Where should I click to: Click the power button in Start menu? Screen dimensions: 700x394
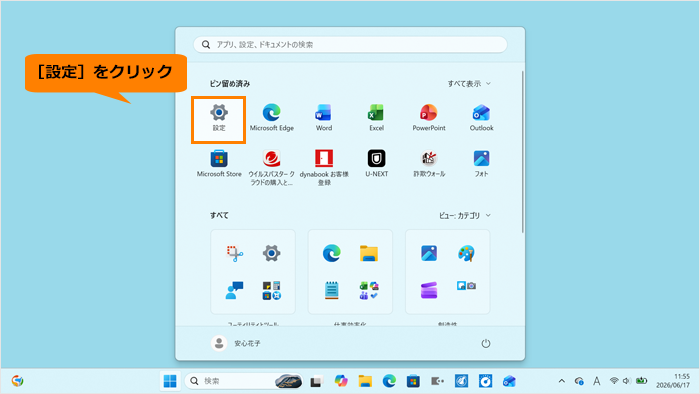coord(486,343)
